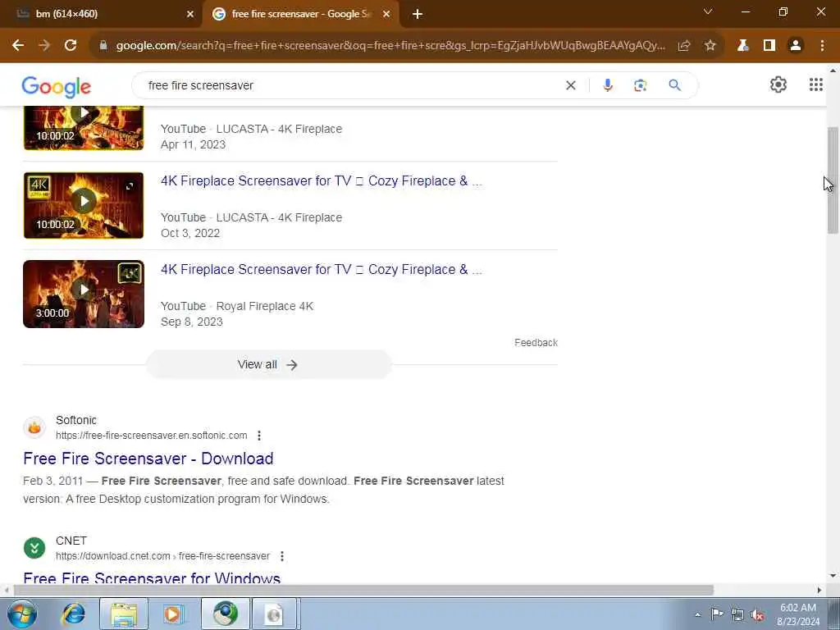Image resolution: width=840 pixels, height=630 pixels.
Task: Search by image with Google Lens
Action: pos(640,85)
